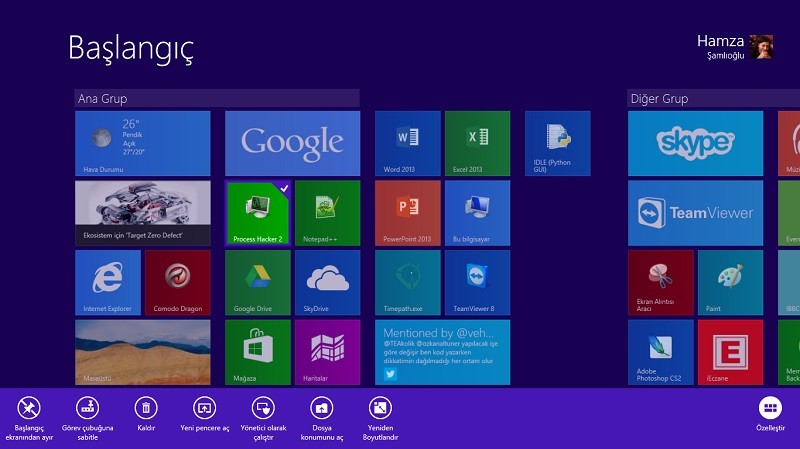Click the Diğer Grup group name field
The width and height of the screenshot is (800, 449).
click(x=713, y=98)
